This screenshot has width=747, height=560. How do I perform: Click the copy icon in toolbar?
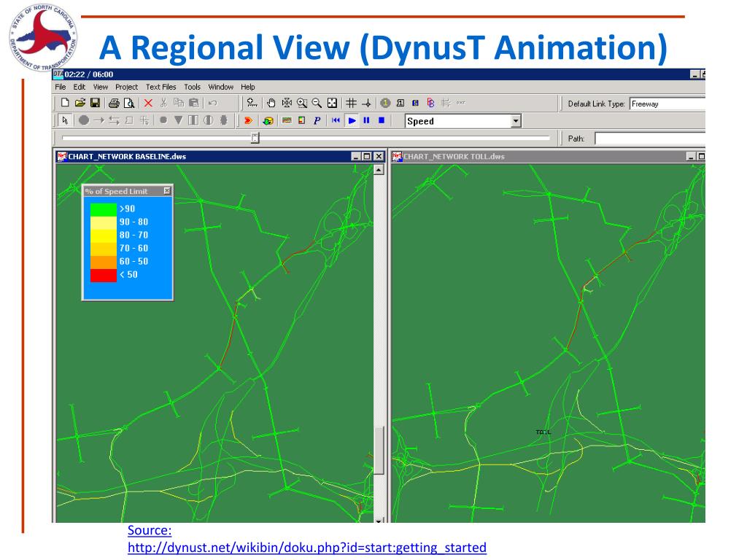pyautogui.click(x=179, y=103)
